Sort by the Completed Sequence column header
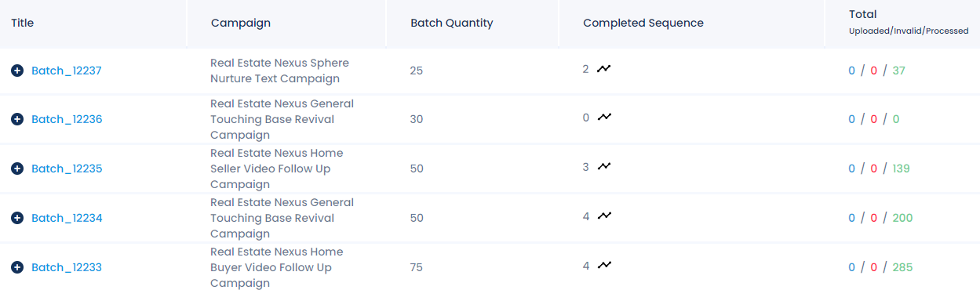The height and width of the screenshot is (290, 980). (x=643, y=23)
